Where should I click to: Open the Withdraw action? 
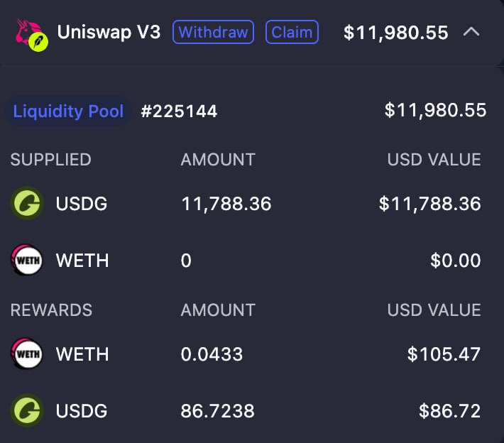214,32
